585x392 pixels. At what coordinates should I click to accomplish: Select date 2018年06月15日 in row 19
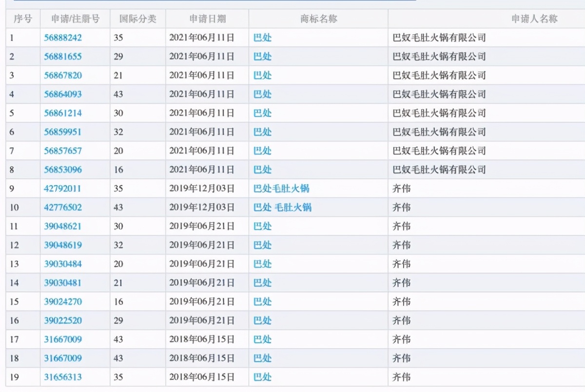click(202, 377)
